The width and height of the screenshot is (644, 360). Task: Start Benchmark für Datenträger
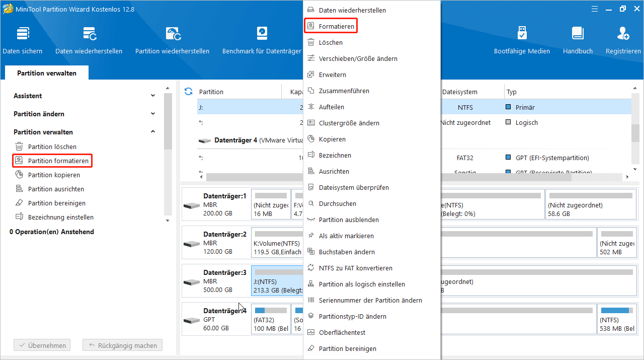262,40
